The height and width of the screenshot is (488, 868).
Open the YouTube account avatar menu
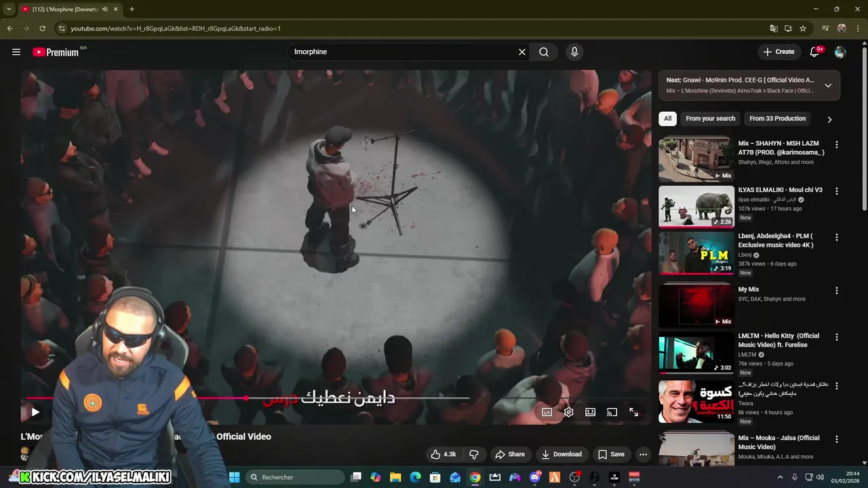click(x=840, y=52)
